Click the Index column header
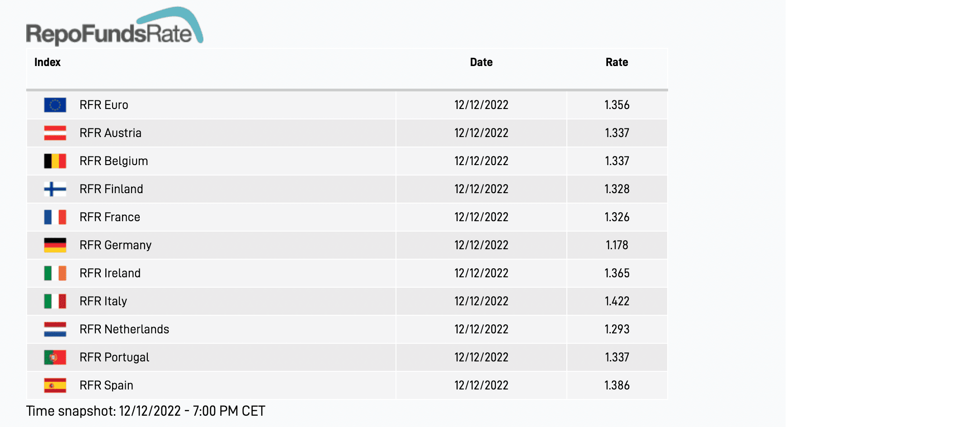980x427 pixels. point(47,62)
